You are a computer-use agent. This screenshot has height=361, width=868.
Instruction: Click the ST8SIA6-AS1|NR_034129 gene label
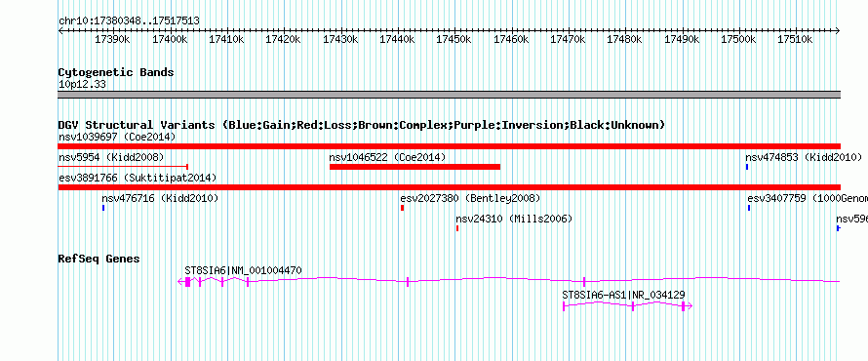[623, 295]
